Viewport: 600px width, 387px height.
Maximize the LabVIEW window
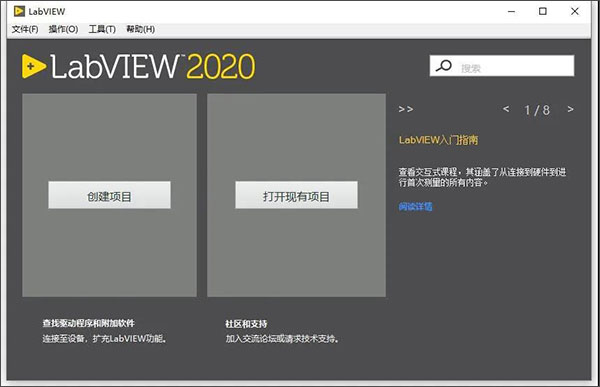[x=543, y=11]
